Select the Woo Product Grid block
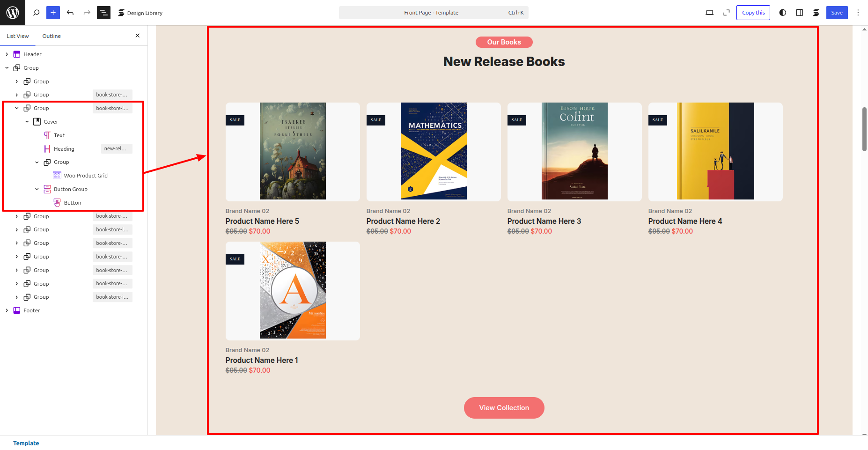The height and width of the screenshot is (450, 868). point(85,176)
